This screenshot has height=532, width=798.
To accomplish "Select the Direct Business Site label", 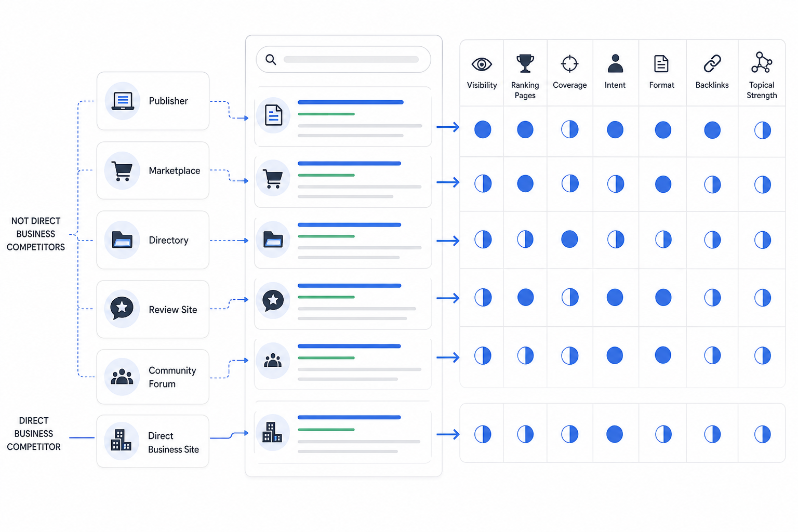I will click(x=174, y=443).
